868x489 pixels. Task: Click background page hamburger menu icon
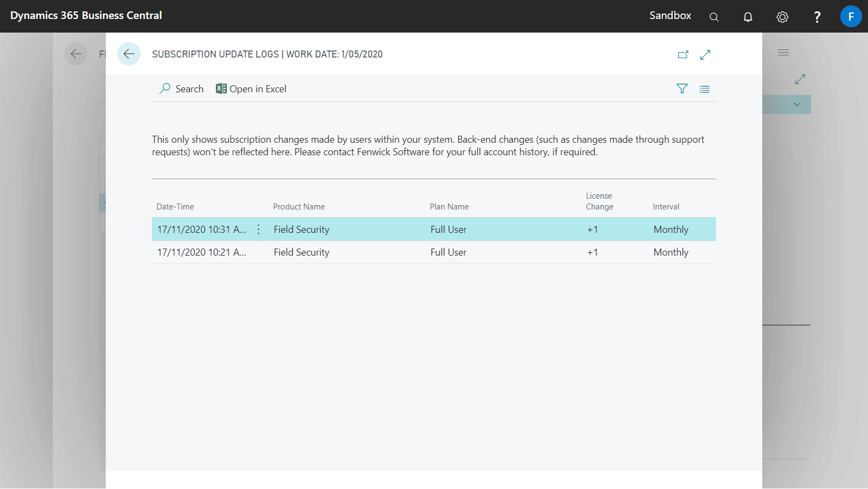tap(783, 53)
